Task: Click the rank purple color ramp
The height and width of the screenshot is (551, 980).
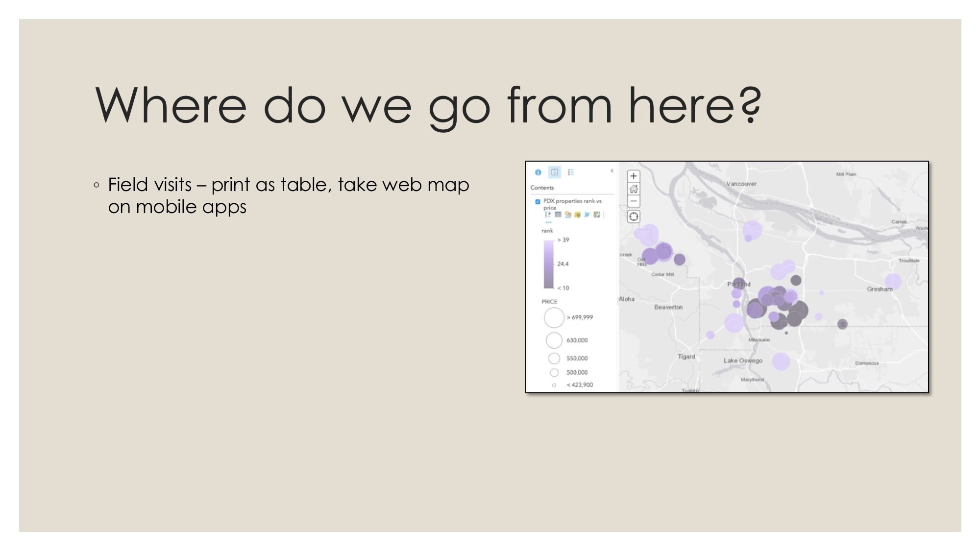Action: [x=548, y=264]
